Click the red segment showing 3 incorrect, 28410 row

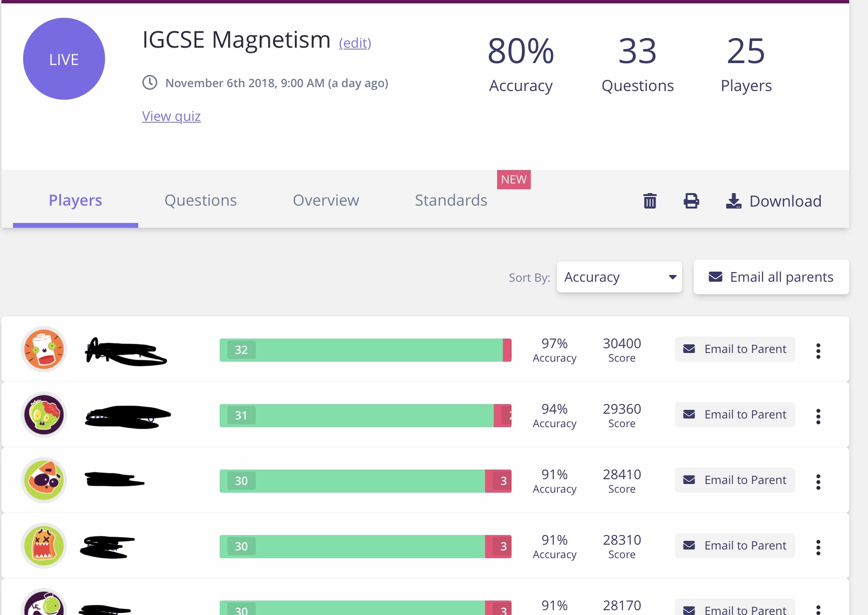(498, 481)
